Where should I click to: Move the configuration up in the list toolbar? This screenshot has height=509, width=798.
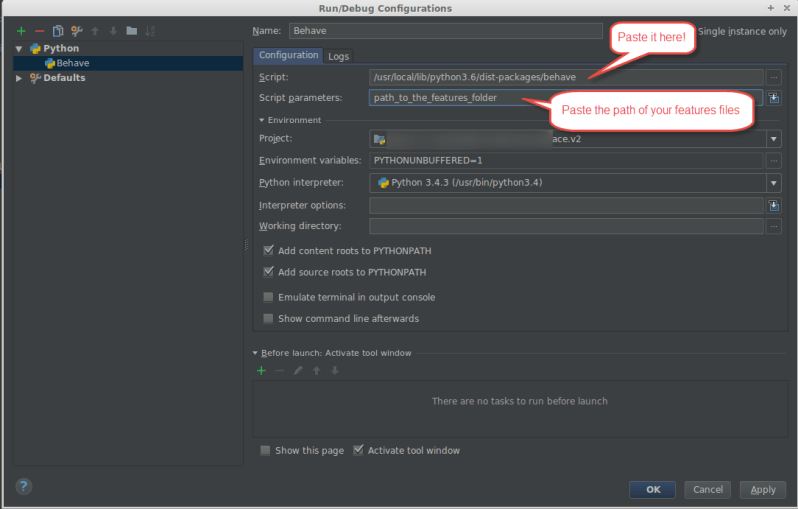[95, 31]
